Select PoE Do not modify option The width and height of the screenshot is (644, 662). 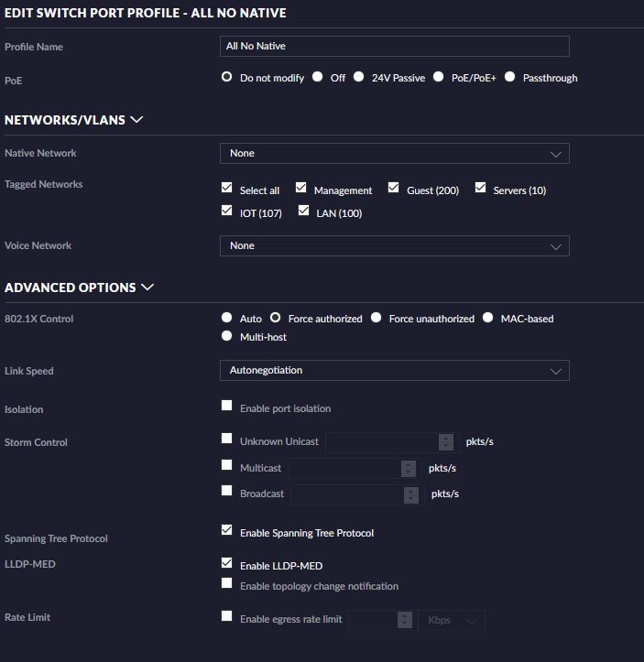pos(227,77)
